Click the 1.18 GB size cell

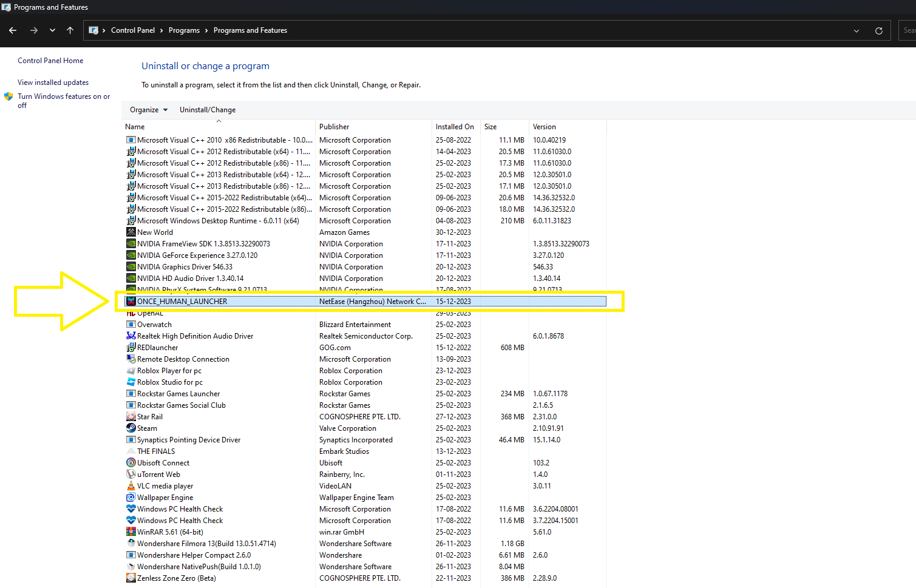(512, 544)
